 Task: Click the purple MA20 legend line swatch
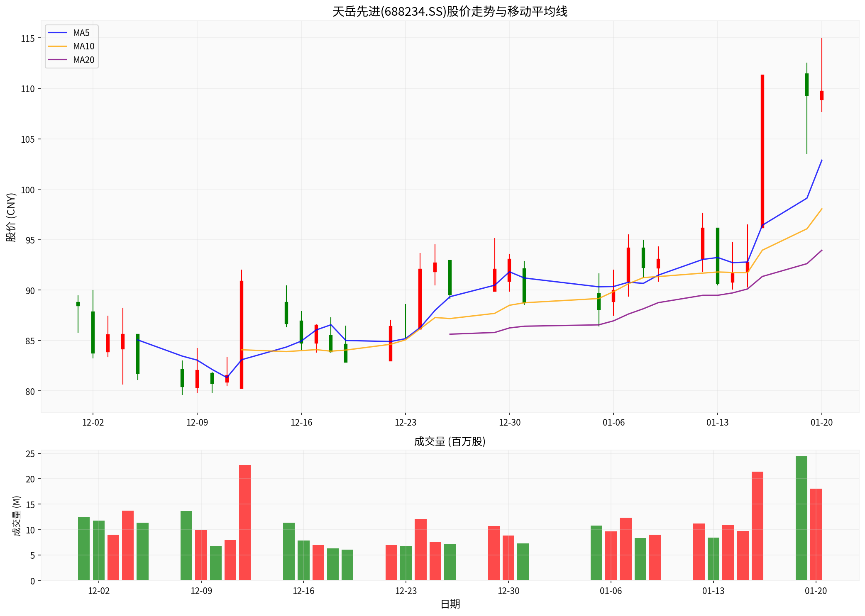pyautogui.click(x=58, y=60)
